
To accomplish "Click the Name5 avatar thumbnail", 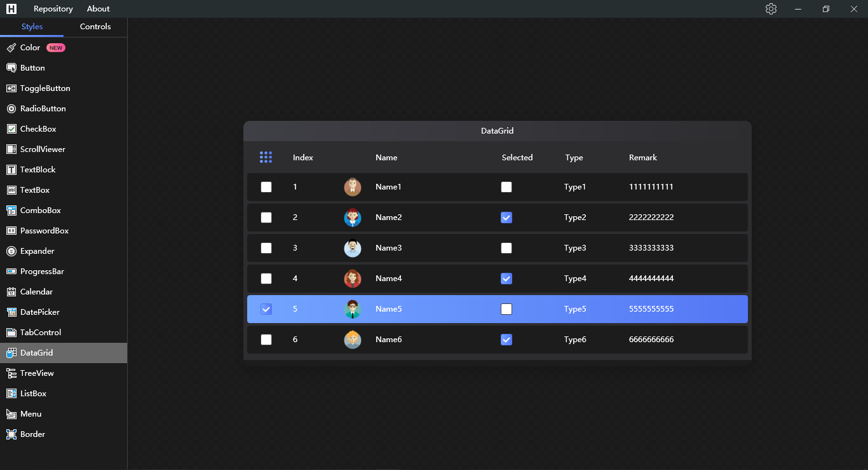I will point(353,308).
